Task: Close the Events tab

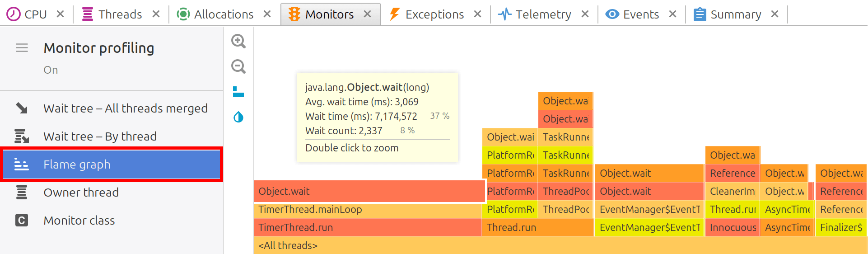Action: pyautogui.click(x=672, y=14)
